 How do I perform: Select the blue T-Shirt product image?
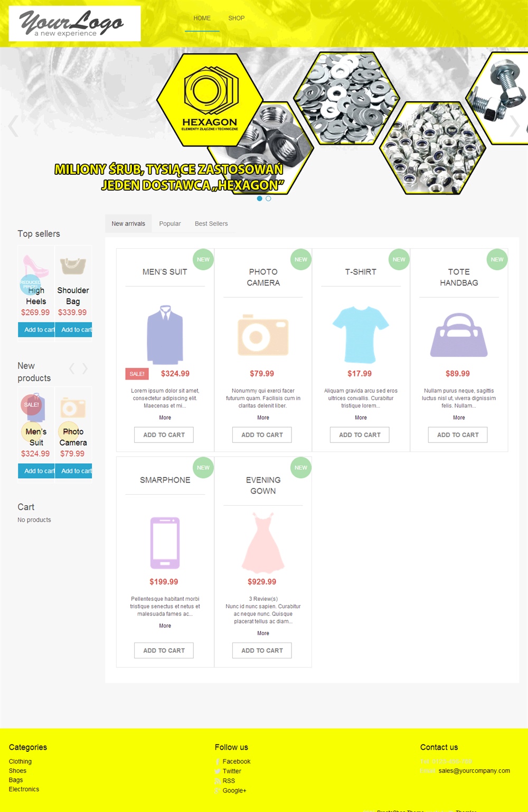pyautogui.click(x=361, y=335)
